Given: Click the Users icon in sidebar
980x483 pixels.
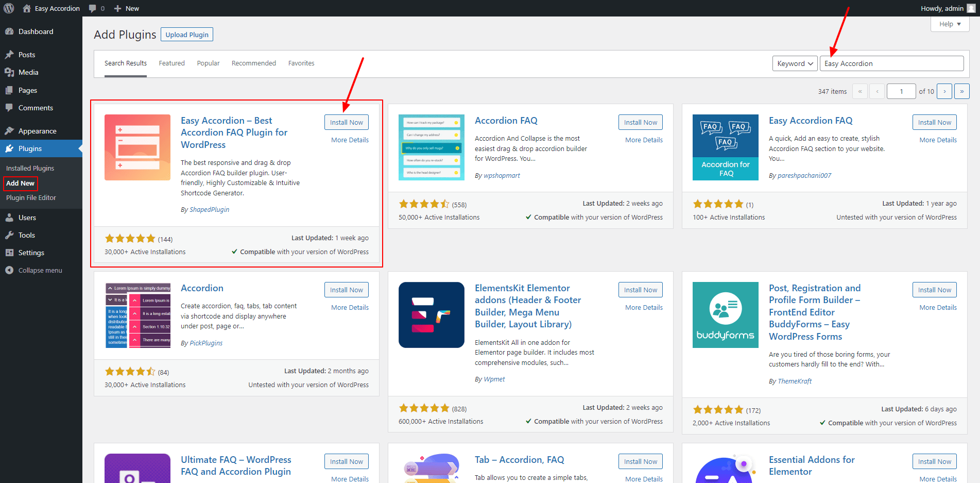Looking at the screenshot, I should (9, 218).
